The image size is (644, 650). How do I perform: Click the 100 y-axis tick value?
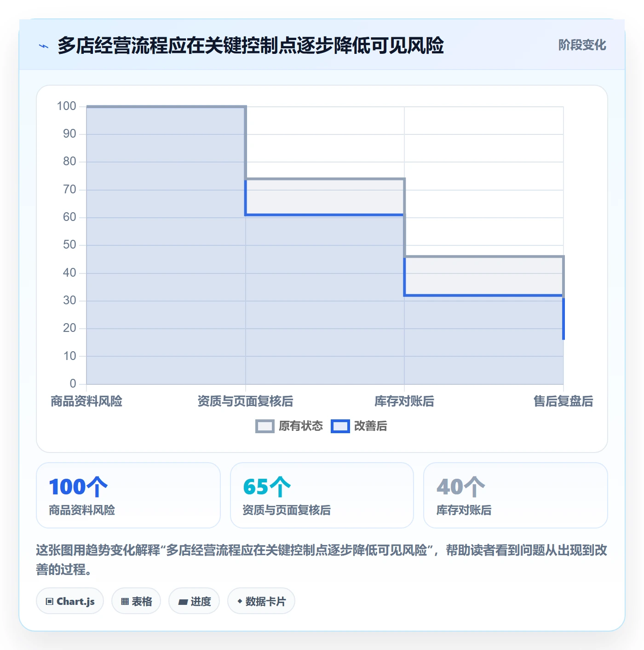tap(66, 106)
